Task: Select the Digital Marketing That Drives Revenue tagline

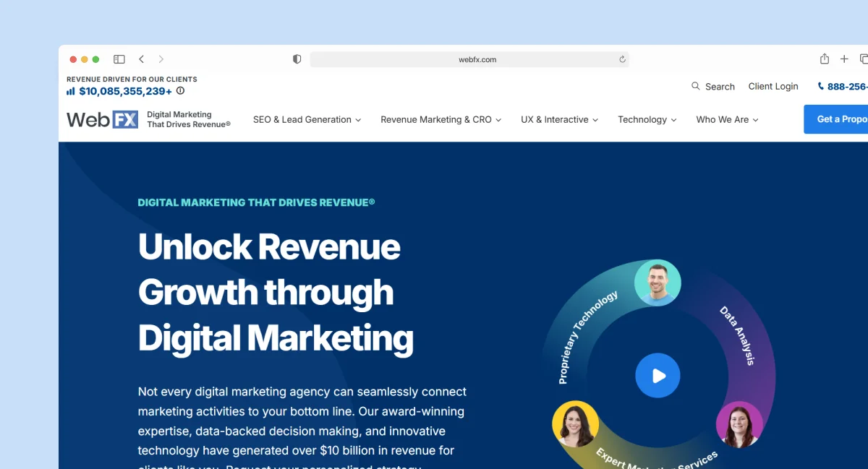Action: [x=256, y=202]
